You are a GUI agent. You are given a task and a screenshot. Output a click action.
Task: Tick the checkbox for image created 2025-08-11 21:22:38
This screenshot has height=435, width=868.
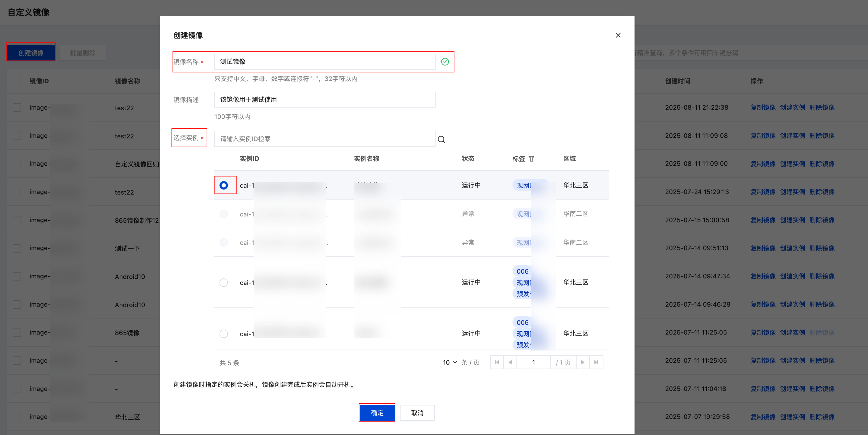coord(17,108)
